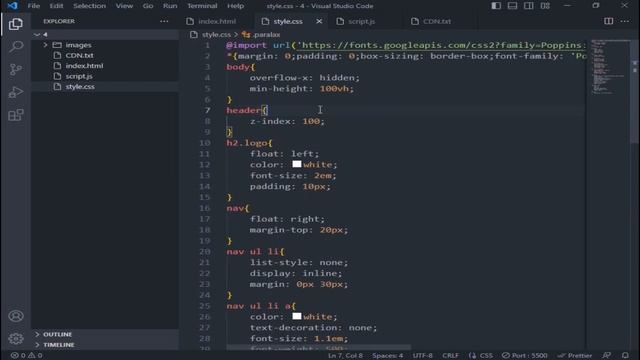The image size is (640, 360).
Task: Select style.css in the explorer tree
Action: (80, 87)
